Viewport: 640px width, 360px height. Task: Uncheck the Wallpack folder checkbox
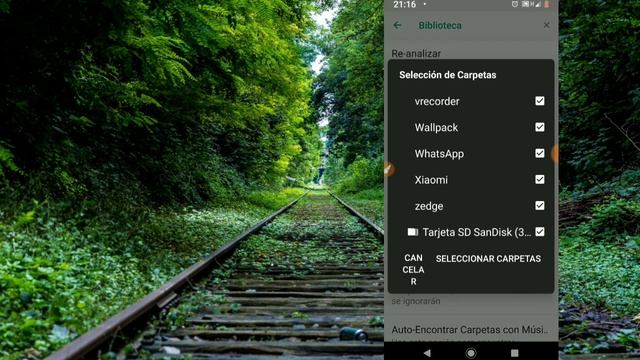(540, 127)
